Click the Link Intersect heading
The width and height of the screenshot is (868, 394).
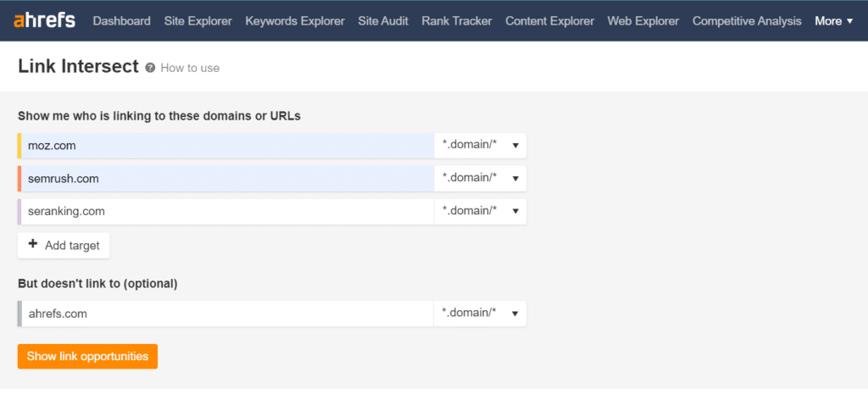[x=78, y=66]
